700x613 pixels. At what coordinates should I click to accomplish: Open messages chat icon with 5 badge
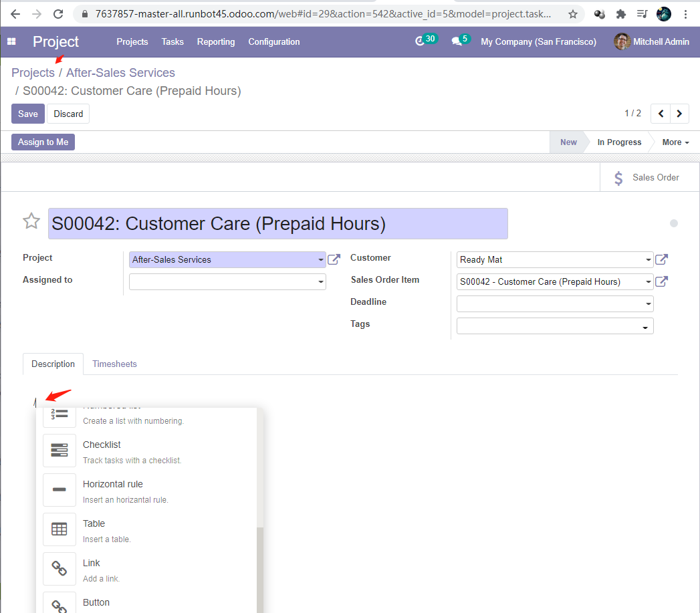[x=457, y=41]
